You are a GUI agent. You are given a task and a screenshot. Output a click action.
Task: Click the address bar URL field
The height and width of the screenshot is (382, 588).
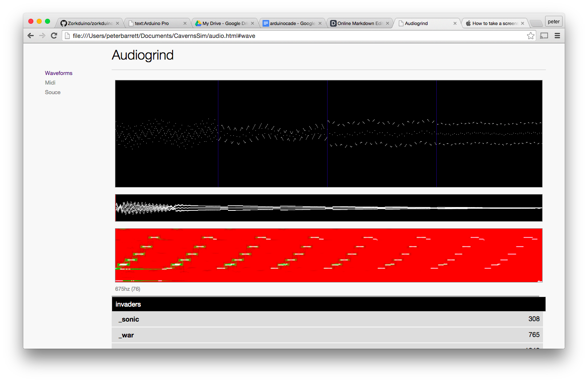(x=299, y=36)
